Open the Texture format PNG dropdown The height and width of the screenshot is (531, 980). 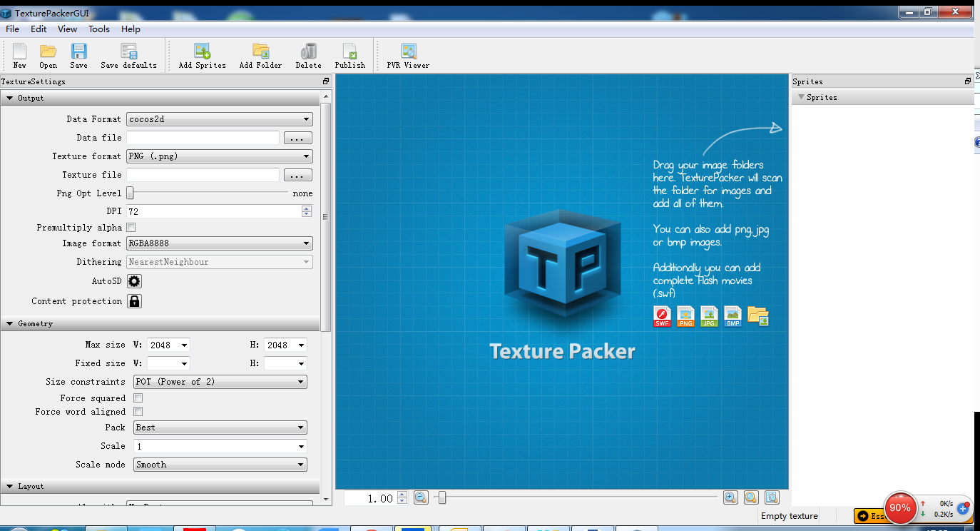[x=220, y=156]
